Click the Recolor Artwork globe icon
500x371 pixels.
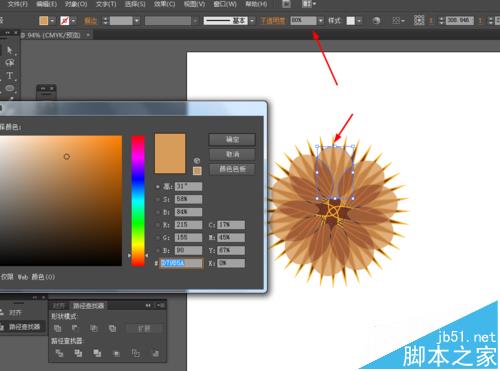[x=376, y=21]
